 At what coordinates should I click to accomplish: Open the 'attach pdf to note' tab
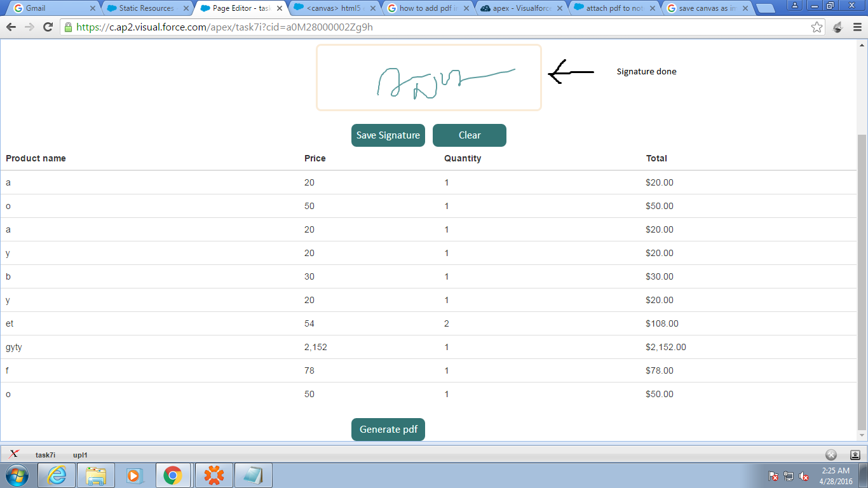(613, 8)
